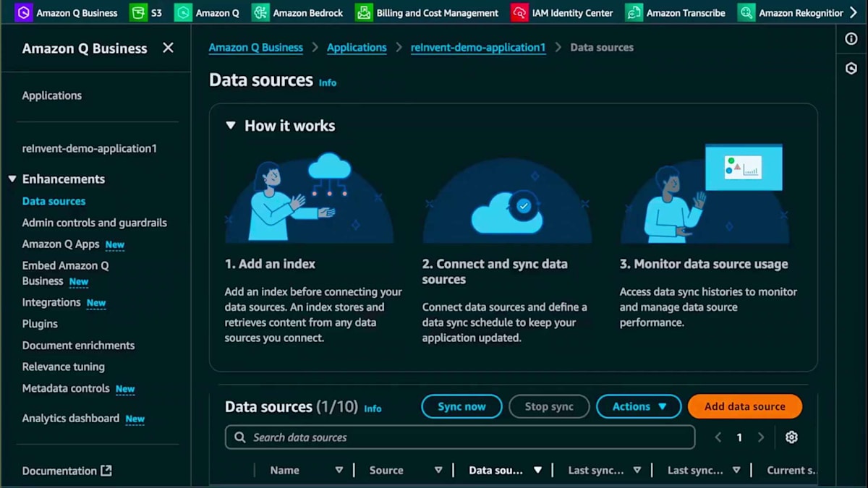
Task: Open the hexagon panel icon below info icon
Action: point(851,69)
